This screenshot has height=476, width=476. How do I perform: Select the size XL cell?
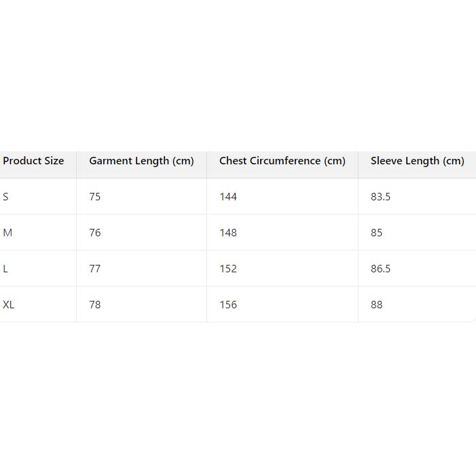click(x=9, y=305)
